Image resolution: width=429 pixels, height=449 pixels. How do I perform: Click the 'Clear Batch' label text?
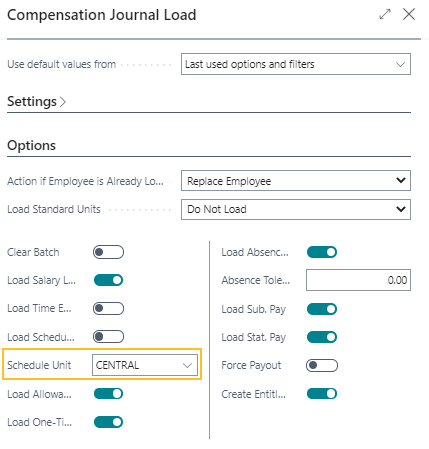pyautogui.click(x=33, y=252)
